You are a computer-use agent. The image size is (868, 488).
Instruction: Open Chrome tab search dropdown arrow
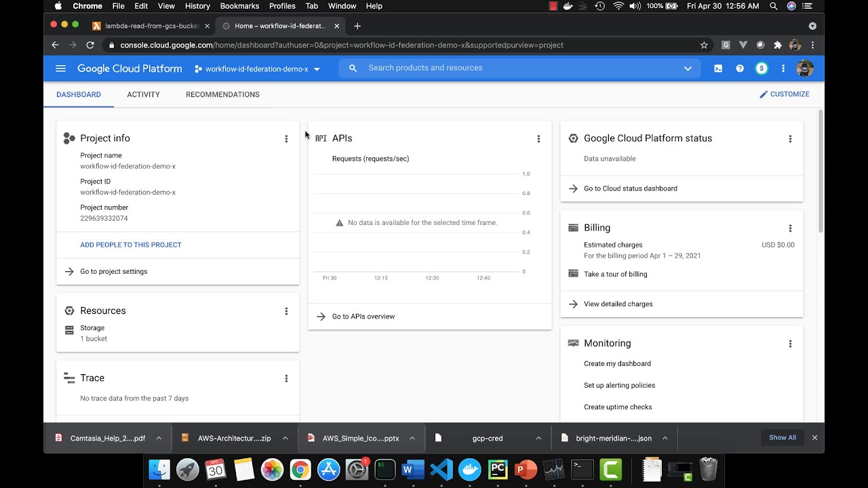(812, 26)
